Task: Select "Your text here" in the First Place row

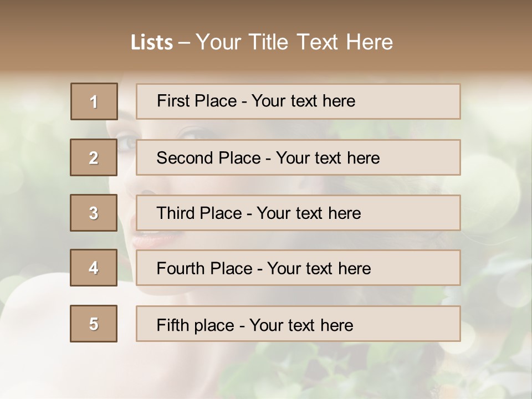Action: [x=303, y=101]
